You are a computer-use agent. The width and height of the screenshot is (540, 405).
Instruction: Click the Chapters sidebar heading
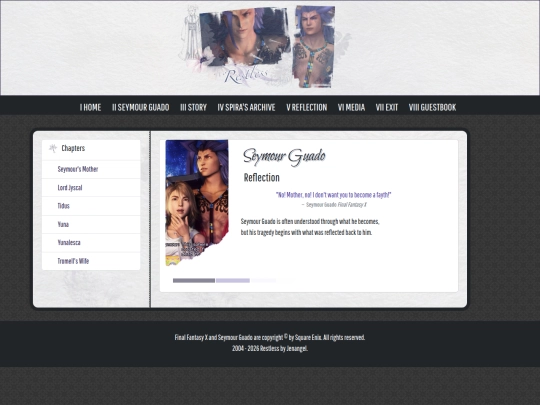[x=73, y=148]
